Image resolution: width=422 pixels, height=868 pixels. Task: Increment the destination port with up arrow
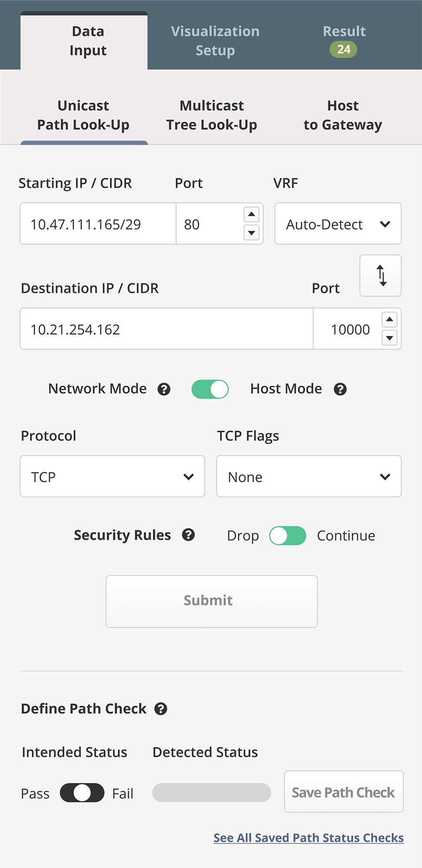coord(389,320)
